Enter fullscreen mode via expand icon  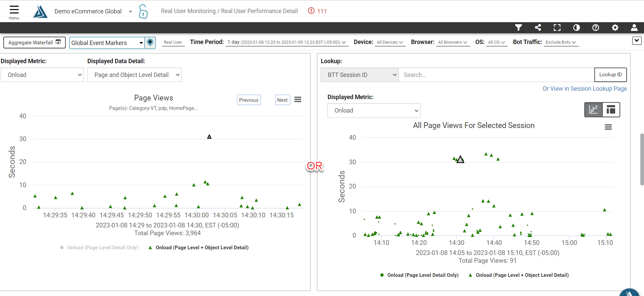tap(557, 28)
